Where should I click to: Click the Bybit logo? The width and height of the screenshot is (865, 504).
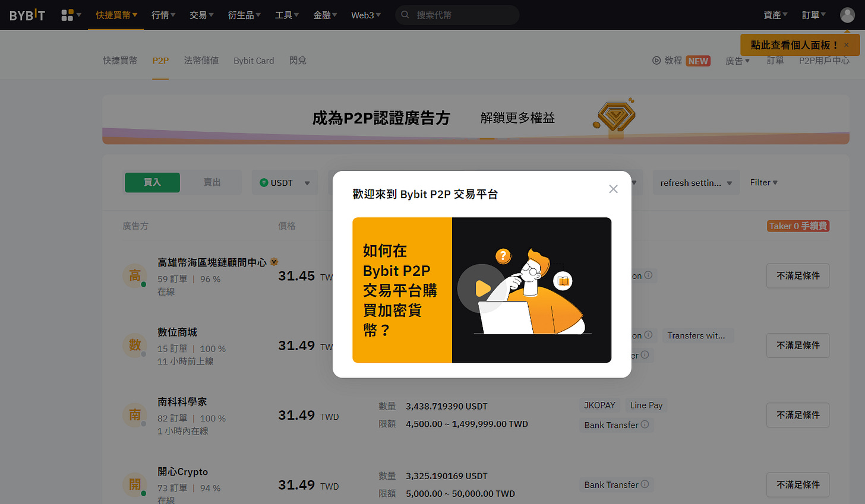click(x=27, y=15)
